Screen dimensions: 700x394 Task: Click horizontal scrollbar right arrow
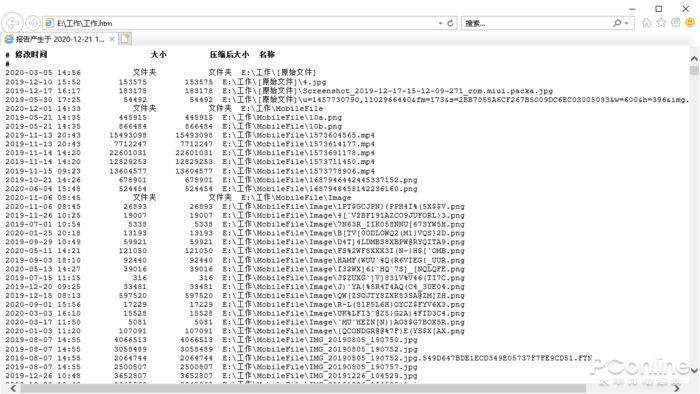676,389
